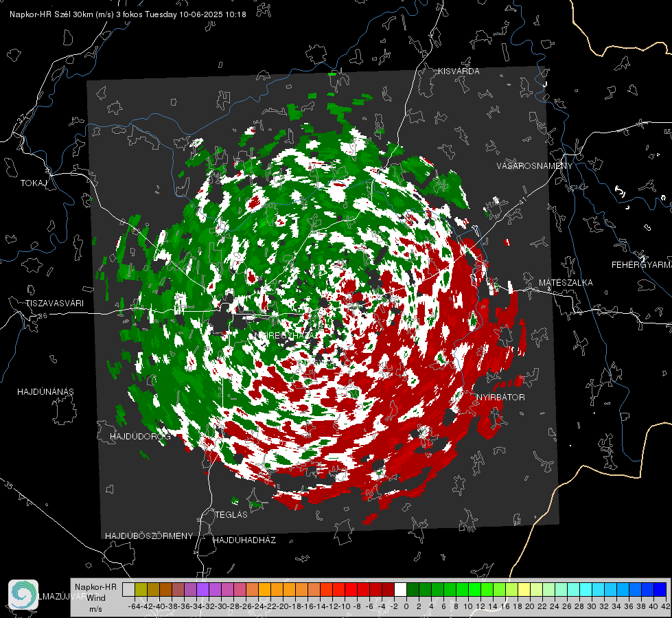Image resolution: width=672 pixels, height=618 pixels.
Task: Click the MÁTÉSZALKA city label
Action: click(566, 283)
